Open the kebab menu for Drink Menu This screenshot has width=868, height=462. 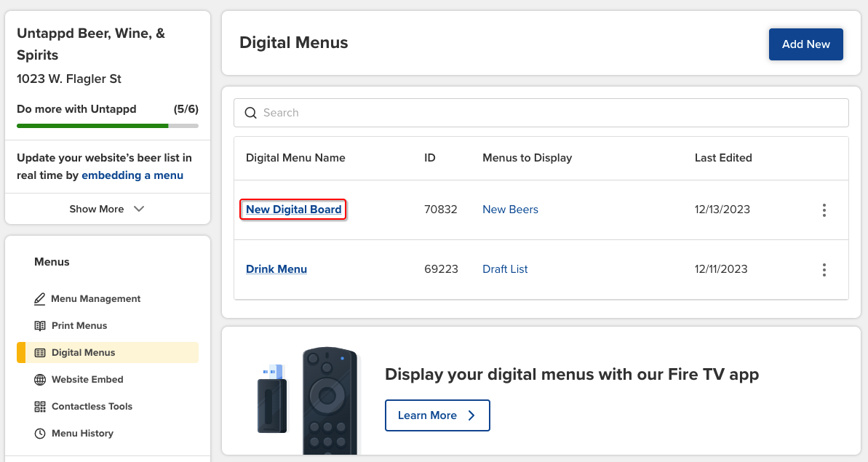point(824,269)
